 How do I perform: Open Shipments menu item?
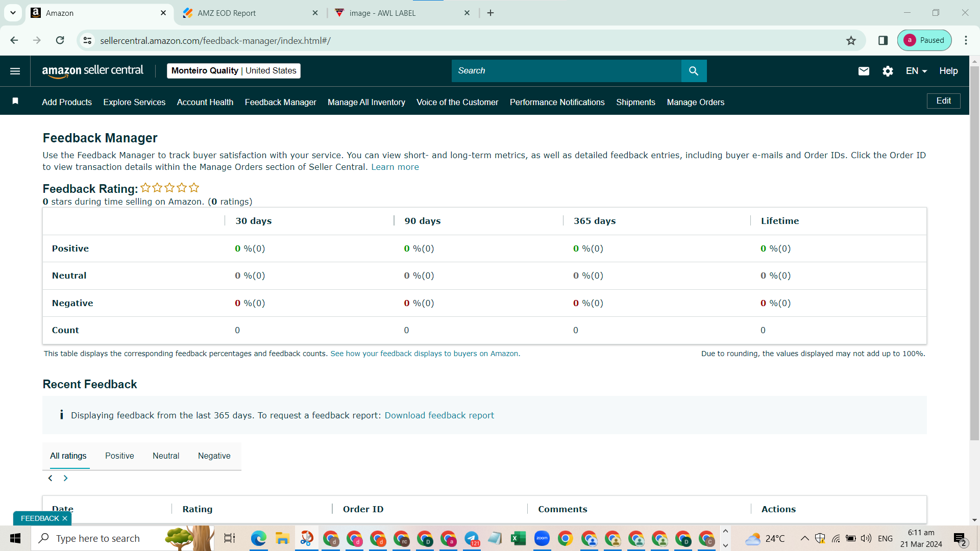(x=635, y=102)
